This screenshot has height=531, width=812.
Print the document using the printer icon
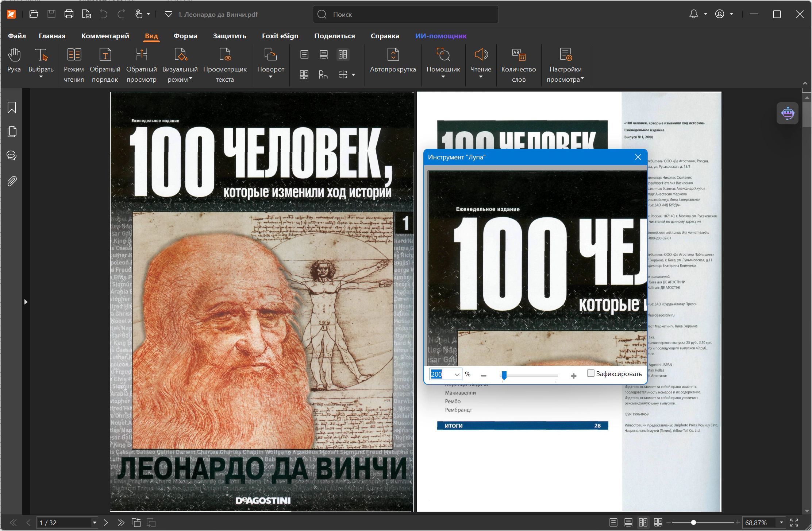(69, 14)
